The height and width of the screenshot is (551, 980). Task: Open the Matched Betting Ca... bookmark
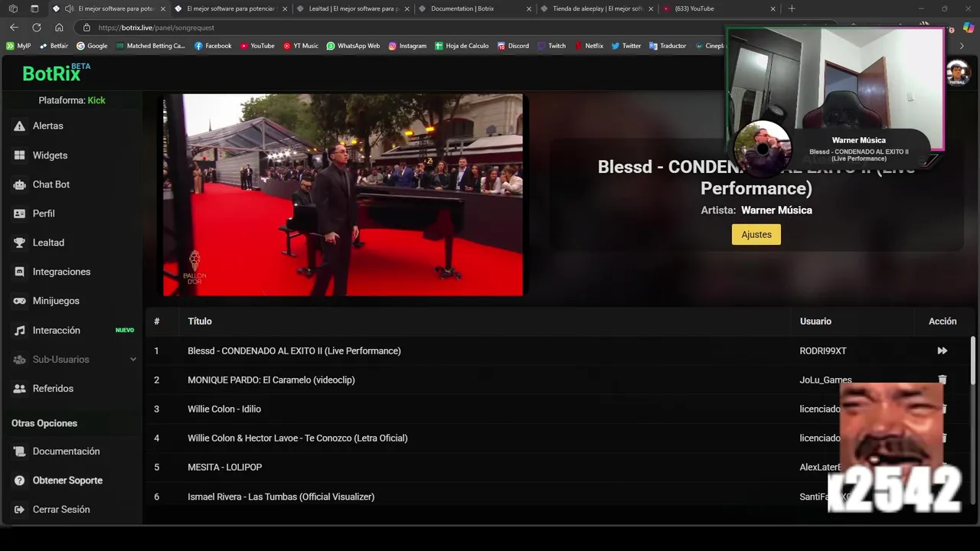click(151, 46)
